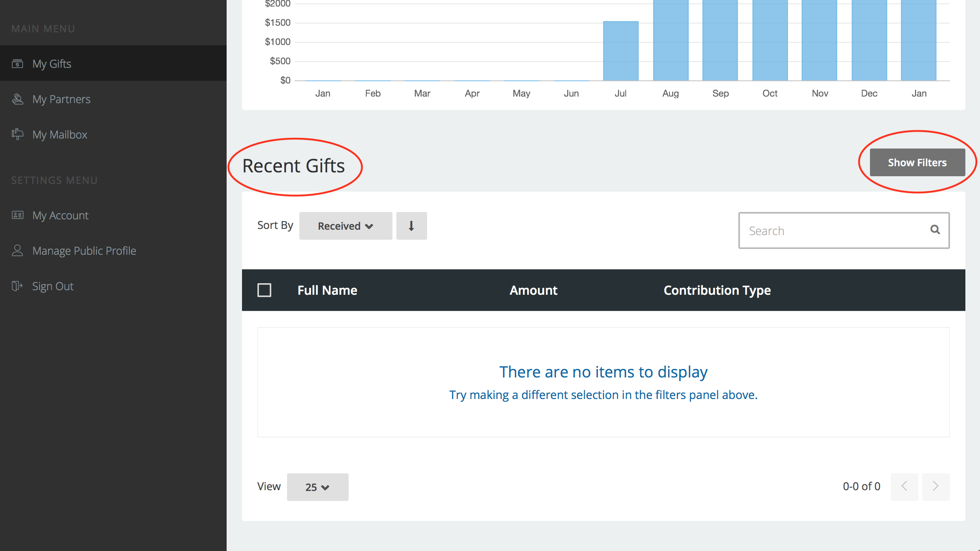Click the Sign Out door icon
This screenshot has width=980, height=551.
(x=17, y=286)
